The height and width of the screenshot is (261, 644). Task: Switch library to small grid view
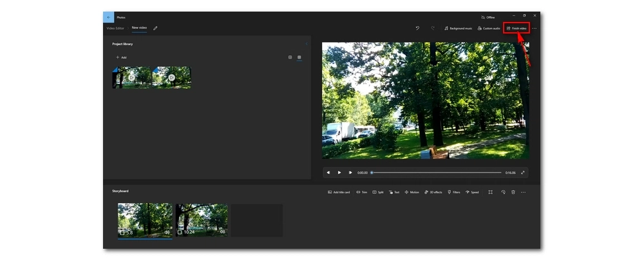[299, 57]
